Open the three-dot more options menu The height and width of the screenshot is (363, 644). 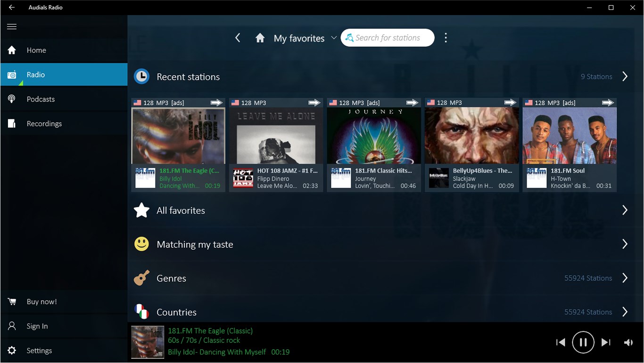pos(446,38)
